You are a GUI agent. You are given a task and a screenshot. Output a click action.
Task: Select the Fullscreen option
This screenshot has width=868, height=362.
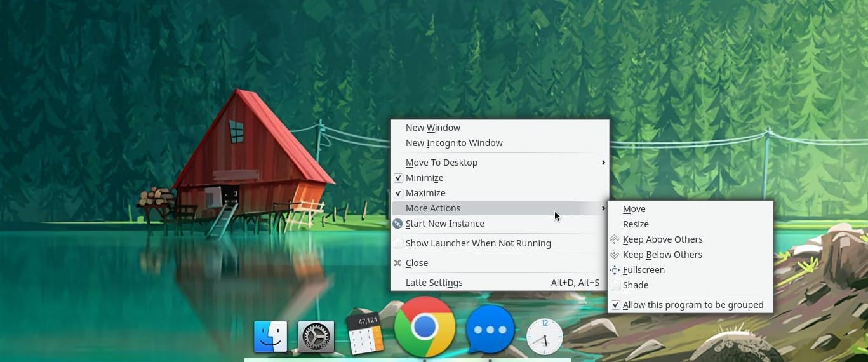pyautogui.click(x=690, y=270)
